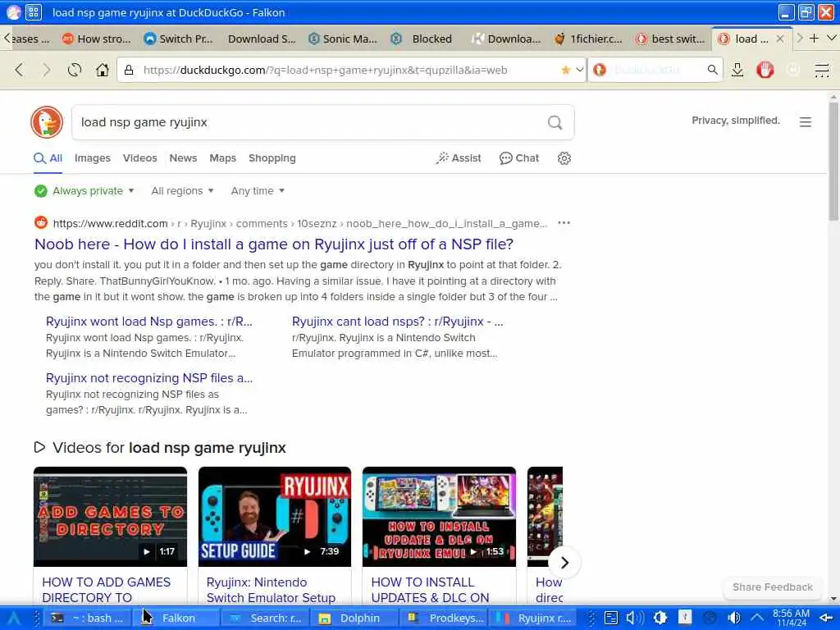Viewport: 840px width, 630px height.
Task: Open the Prodkeys taskbar window
Action: coord(445,618)
